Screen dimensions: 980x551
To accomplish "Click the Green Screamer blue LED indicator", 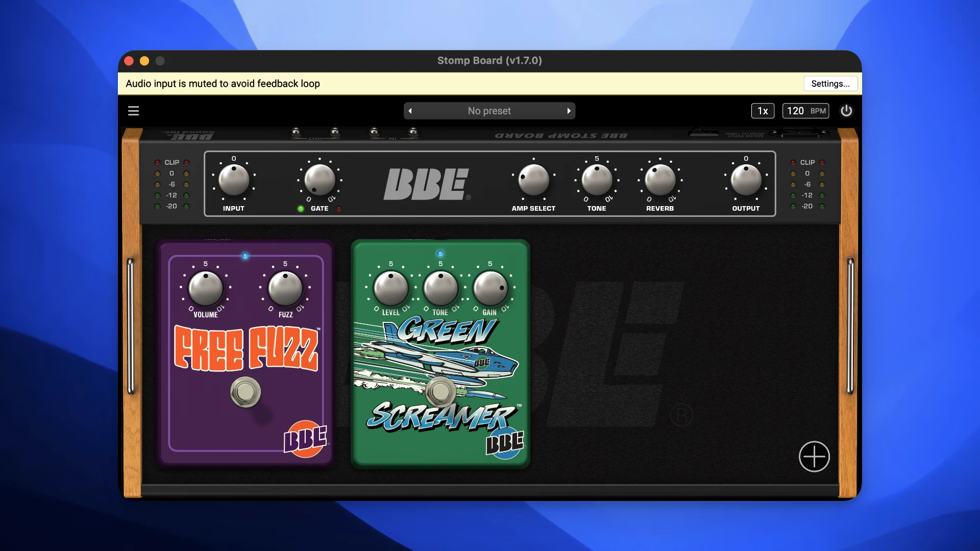I will point(440,254).
